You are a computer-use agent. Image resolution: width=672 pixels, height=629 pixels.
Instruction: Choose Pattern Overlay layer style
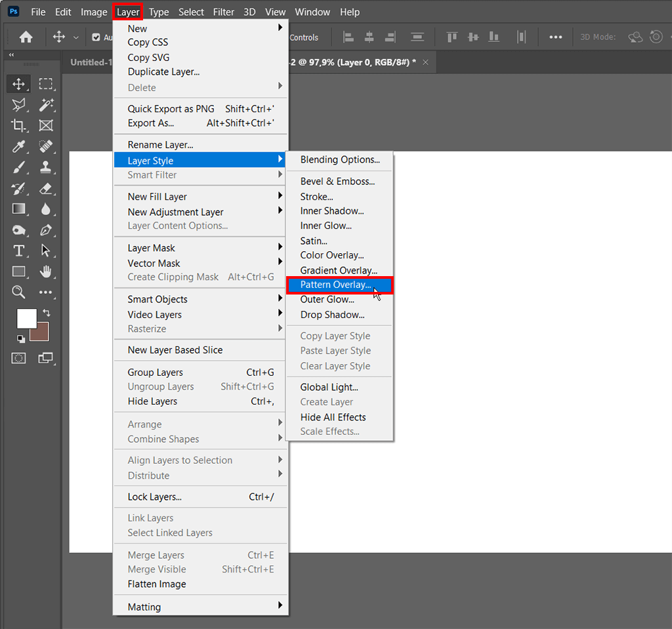pyautogui.click(x=339, y=285)
